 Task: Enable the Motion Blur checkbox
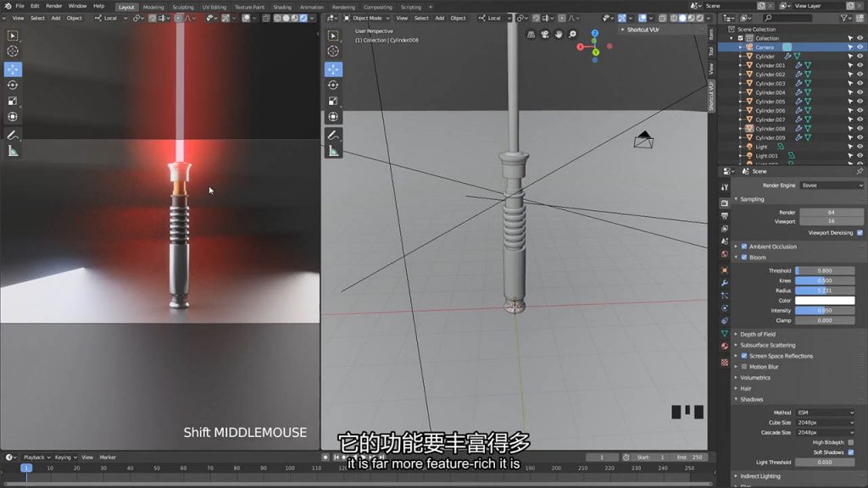[x=744, y=367]
